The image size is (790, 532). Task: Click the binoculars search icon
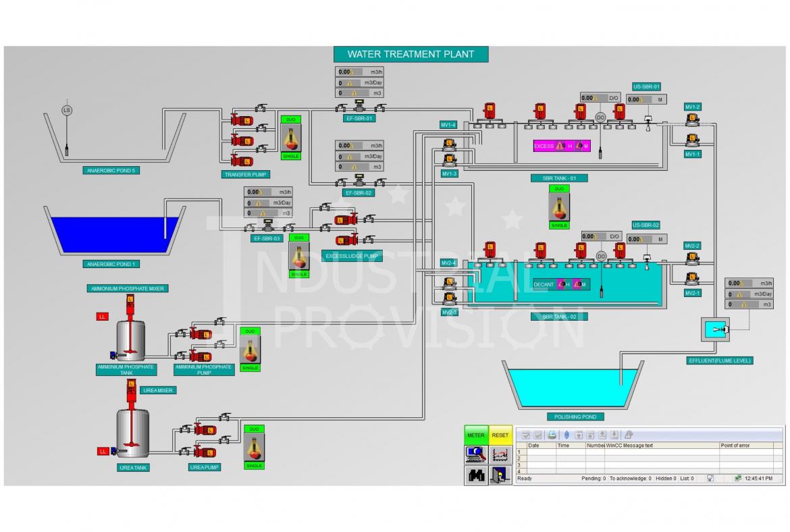tap(476, 475)
